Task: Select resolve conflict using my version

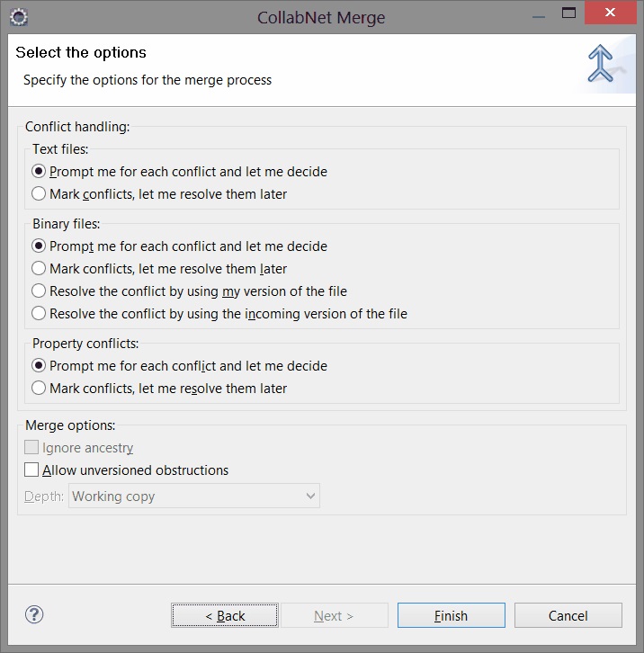Action: [39, 291]
